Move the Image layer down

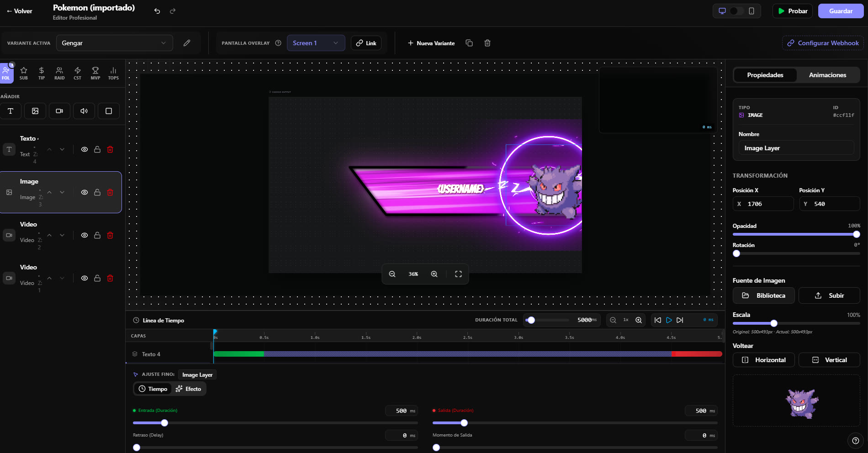tap(62, 192)
